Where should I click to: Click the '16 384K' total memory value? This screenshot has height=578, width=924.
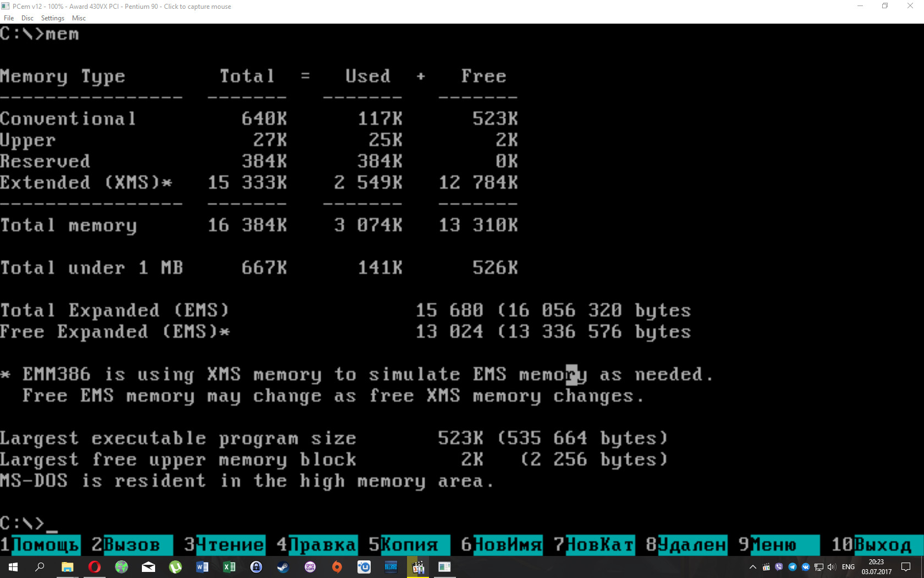pos(248,225)
